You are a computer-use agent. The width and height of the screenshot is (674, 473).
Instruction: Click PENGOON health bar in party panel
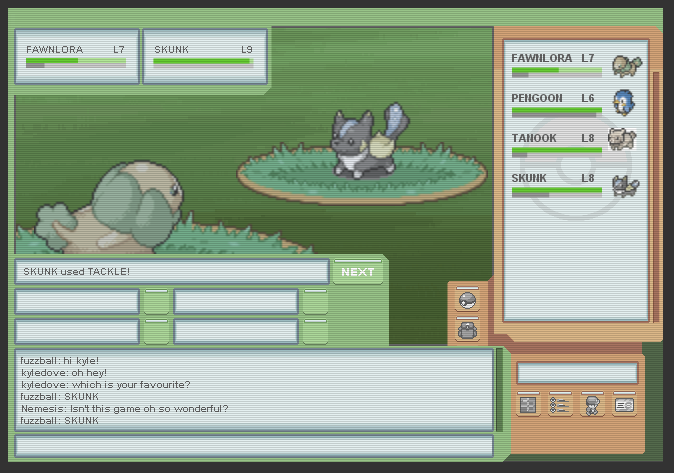pyautogui.click(x=557, y=112)
